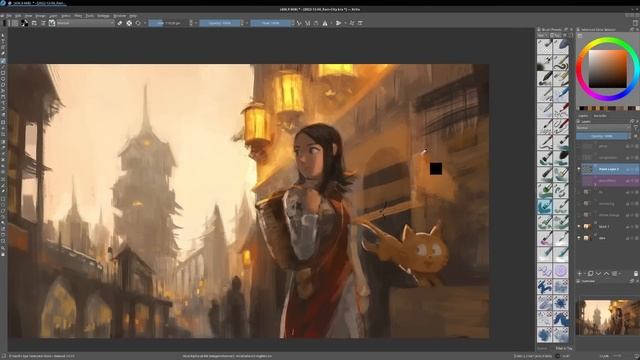
Task: Click the Overview docker thumbnail
Action: [x=608, y=317]
